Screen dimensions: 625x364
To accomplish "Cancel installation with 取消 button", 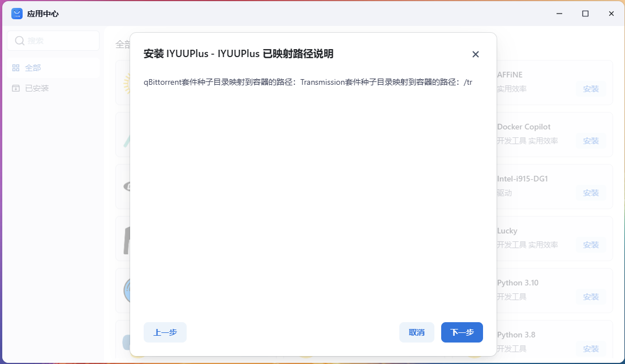I will click(416, 332).
